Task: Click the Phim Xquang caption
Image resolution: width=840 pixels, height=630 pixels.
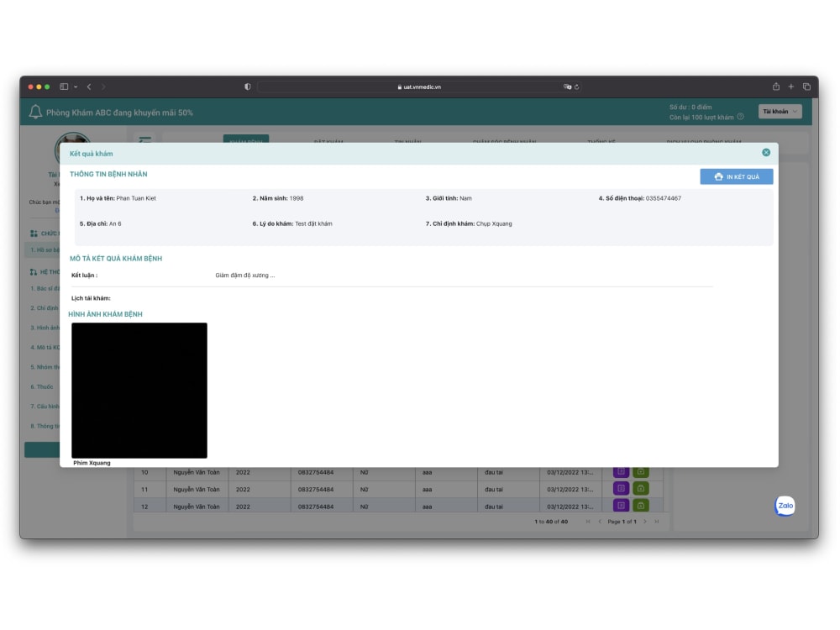Action: (x=92, y=463)
